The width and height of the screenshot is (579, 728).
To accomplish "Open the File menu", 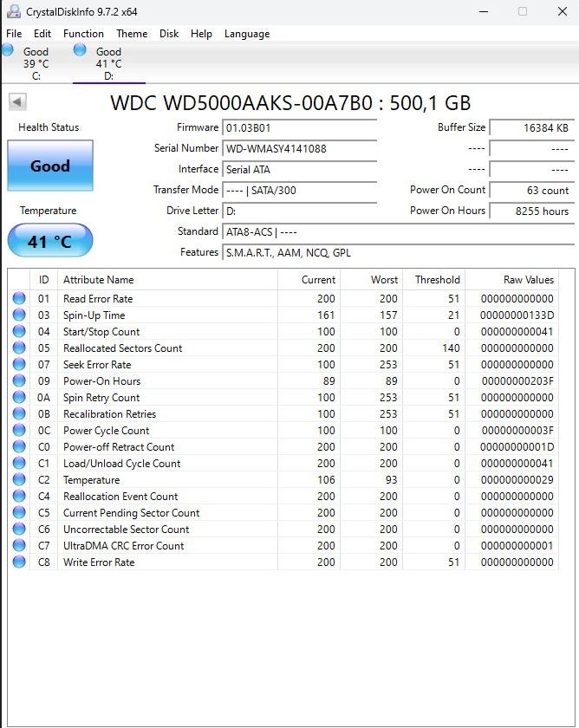I will [x=14, y=34].
